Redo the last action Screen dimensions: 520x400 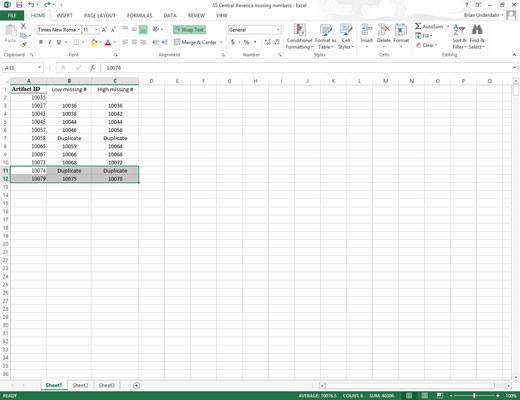click(x=47, y=5)
